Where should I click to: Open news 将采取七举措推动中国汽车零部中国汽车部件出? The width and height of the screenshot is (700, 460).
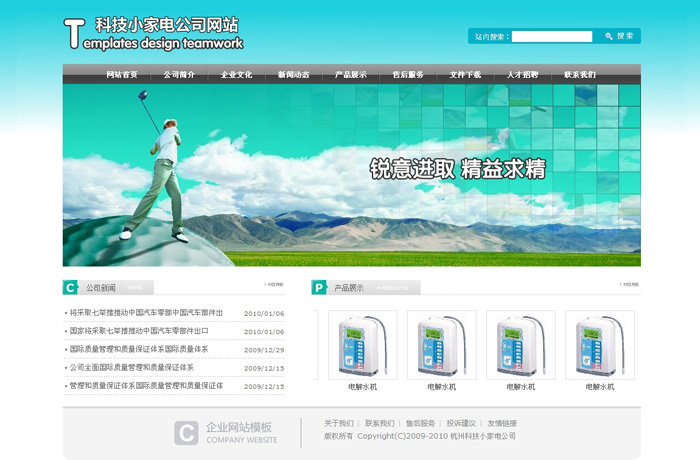pyautogui.click(x=146, y=313)
